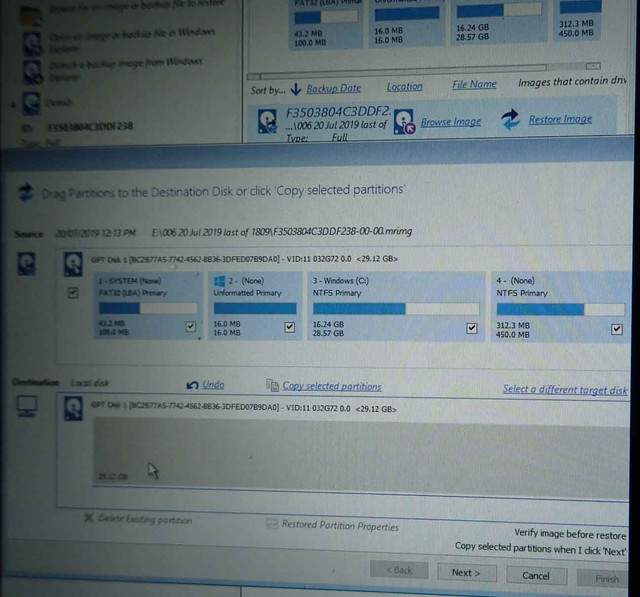Uncheck the 3 - Windows (C:) partition checkbox
This screenshot has width=640, height=597.
click(x=472, y=328)
